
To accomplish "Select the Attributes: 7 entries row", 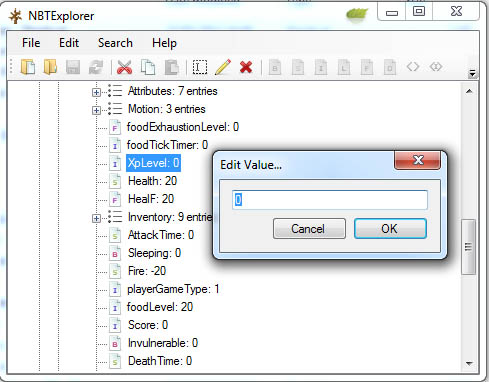I will 172,91.
